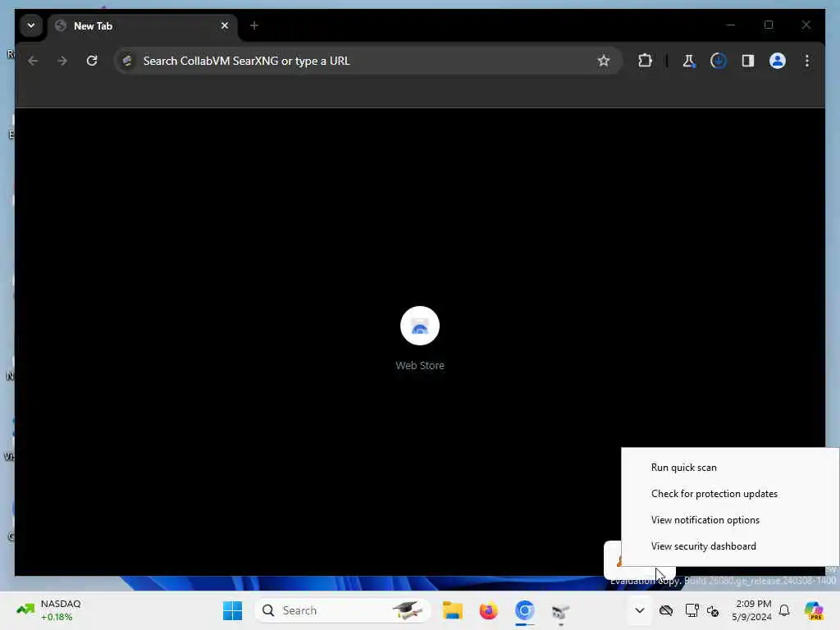The image size is (840, 630).
Task: Go back to previous page
Action: pyautogui.click(x=33, y=61)
